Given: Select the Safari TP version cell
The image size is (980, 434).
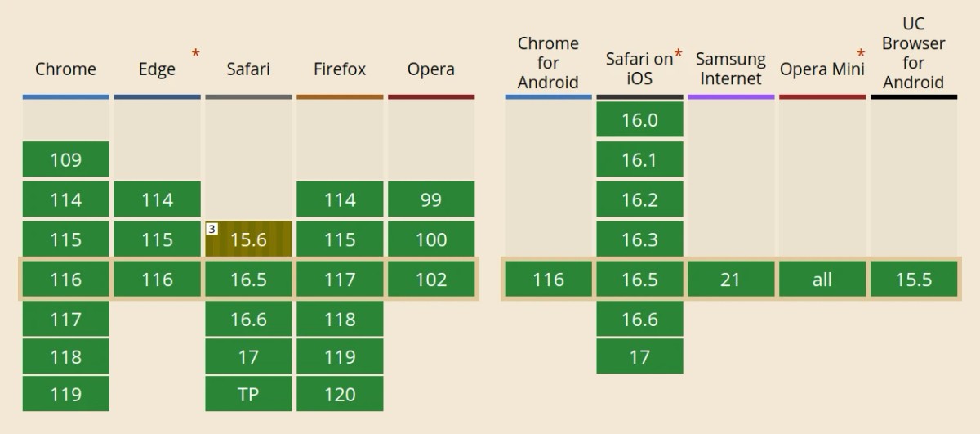Looking at the screenshot, I should [248, 394].
